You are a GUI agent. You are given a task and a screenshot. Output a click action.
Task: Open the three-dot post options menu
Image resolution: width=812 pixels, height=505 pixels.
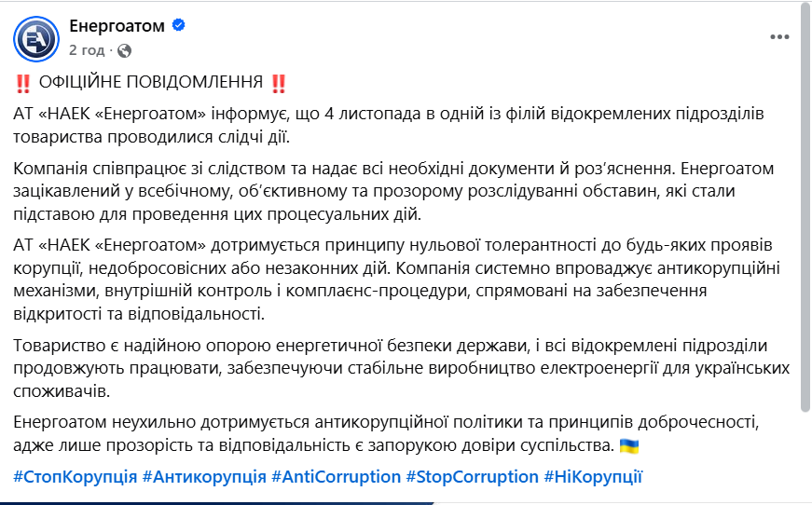point(779,37)
